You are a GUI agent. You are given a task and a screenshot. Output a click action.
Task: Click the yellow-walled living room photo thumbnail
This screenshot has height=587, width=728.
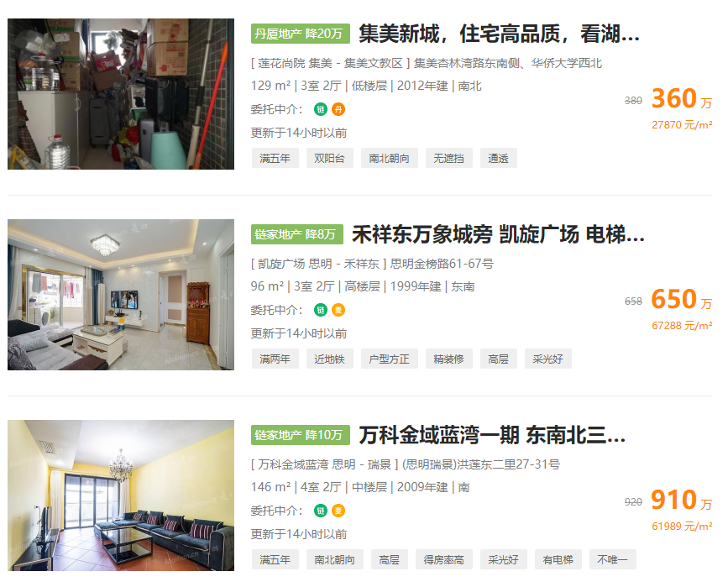(x=121, y=495)
